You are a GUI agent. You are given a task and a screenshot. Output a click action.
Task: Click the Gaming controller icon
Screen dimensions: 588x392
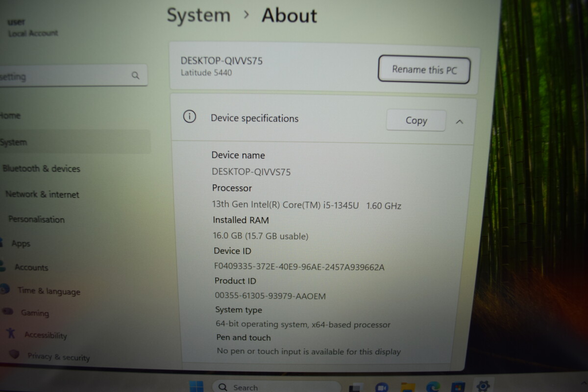(7, 311)
